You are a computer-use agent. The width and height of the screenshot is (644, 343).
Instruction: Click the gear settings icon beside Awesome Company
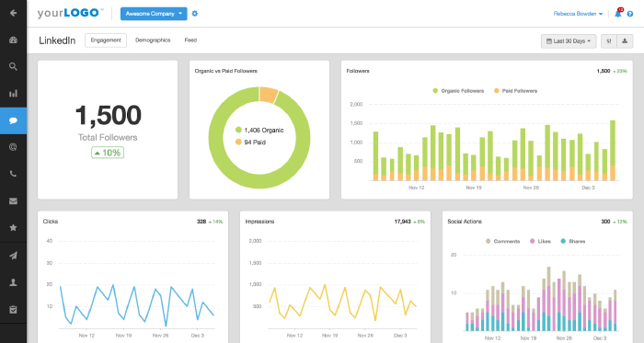click(195, 14)
